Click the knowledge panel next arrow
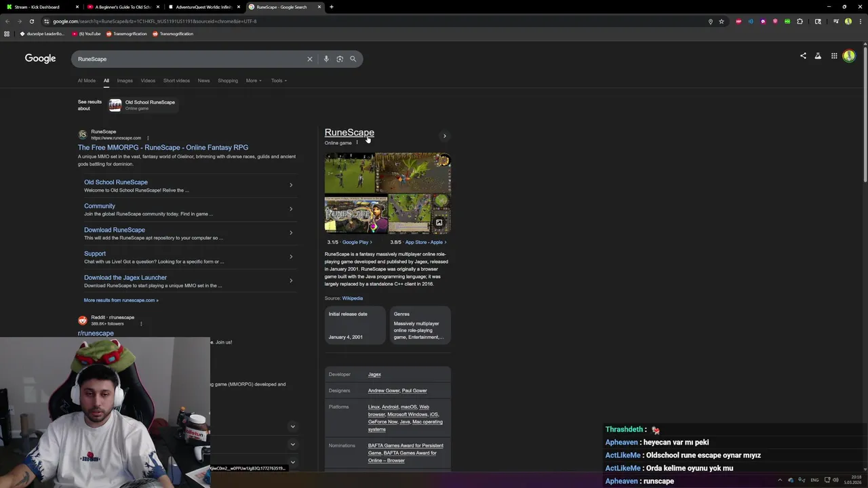The height and width of the screenshot is (488, 868). click(445, 136)
